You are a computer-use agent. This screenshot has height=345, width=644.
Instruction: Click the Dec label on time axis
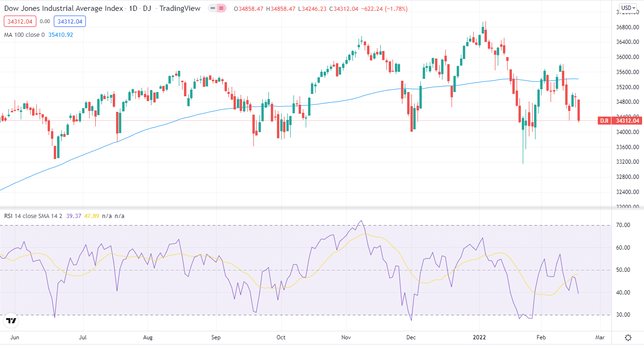tap(411, 337)
